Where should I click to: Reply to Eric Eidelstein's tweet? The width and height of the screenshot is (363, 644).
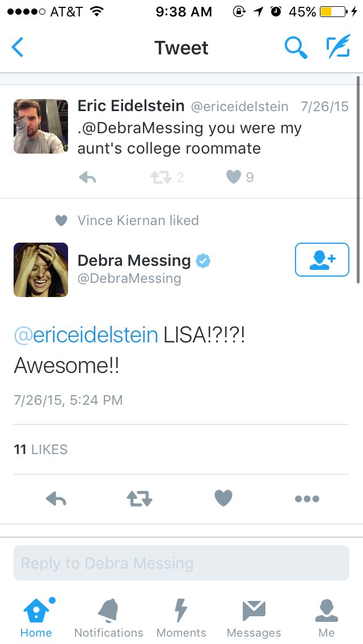coord(87,177)
